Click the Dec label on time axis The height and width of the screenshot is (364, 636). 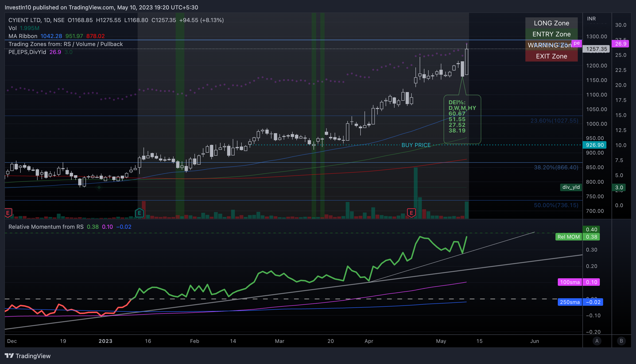click(12, 341)
